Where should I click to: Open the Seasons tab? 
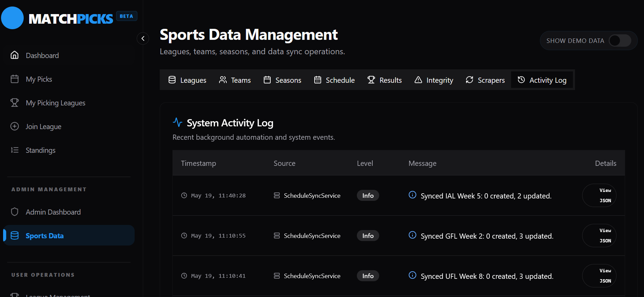coord(282,80)
